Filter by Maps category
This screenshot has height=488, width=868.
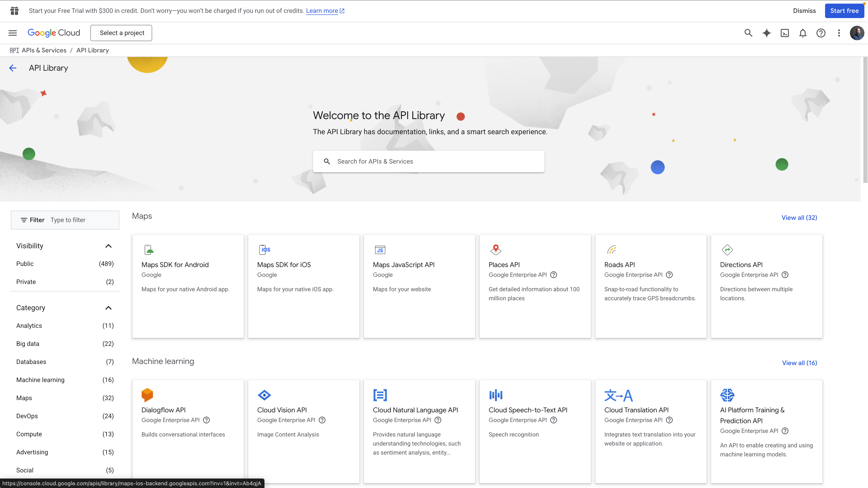(65, 398)
